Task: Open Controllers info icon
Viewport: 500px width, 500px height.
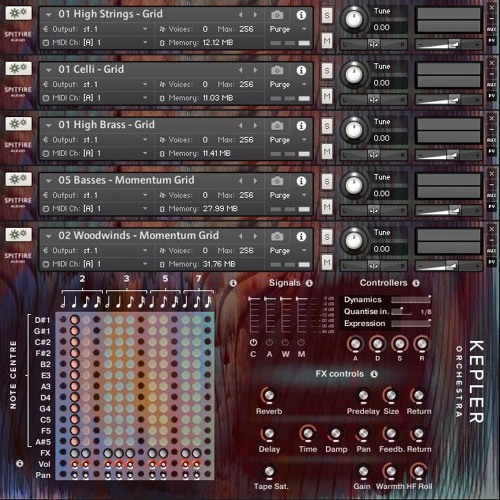Action: coord(416,283)
